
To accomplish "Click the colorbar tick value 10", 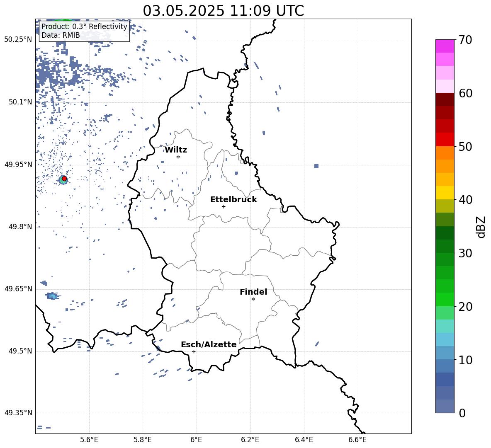I will pyautogui.click(x=465, y=360).
